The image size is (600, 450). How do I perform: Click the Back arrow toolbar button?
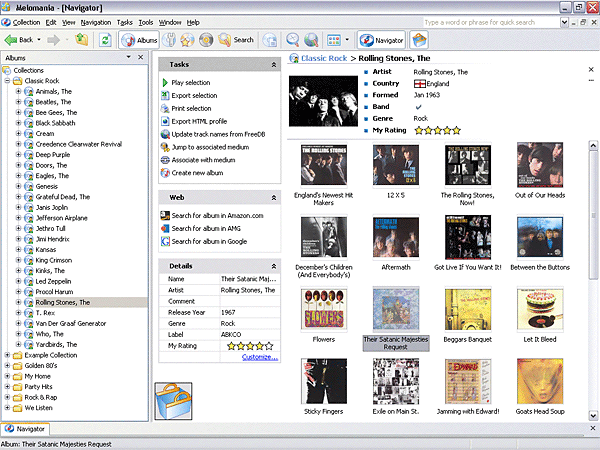click(18, 40)
